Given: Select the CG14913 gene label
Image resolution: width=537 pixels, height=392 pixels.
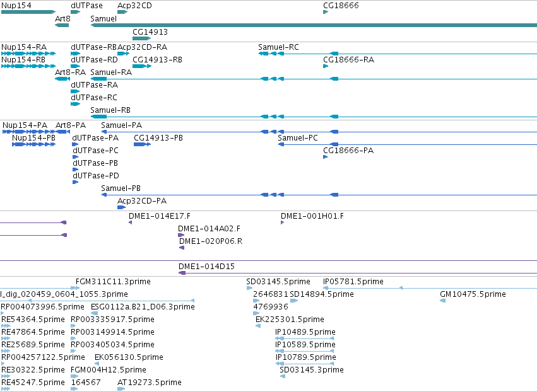Looking at the screenshot, I should 150,32.
